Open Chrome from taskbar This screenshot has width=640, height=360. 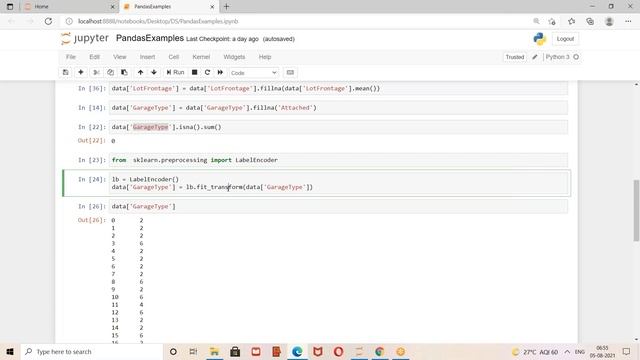point(380,351)
